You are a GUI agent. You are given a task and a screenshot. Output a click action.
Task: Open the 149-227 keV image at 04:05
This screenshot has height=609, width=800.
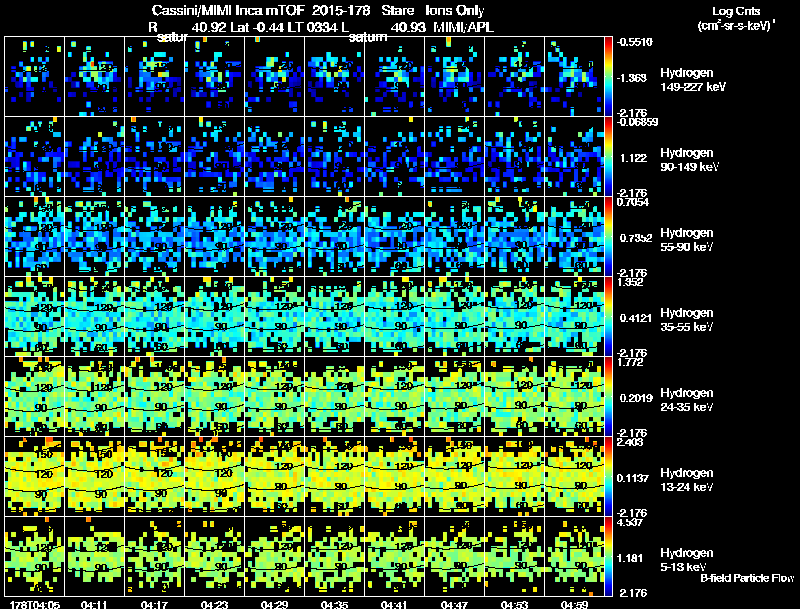(x=35, y=76)
